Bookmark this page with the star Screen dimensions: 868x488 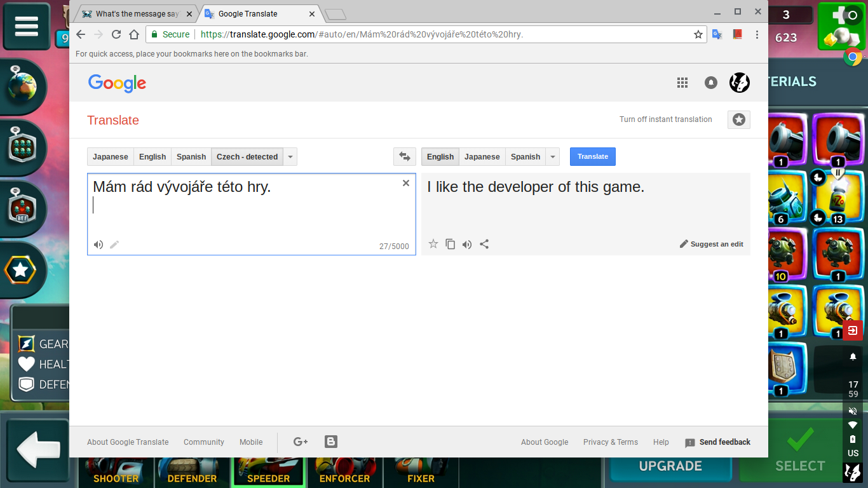pyautogui.click(x=698, y=34)
